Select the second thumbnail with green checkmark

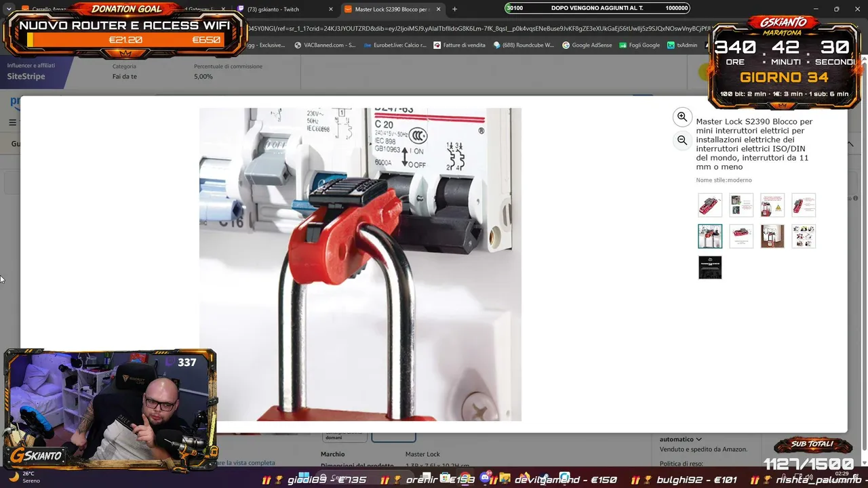741,205
